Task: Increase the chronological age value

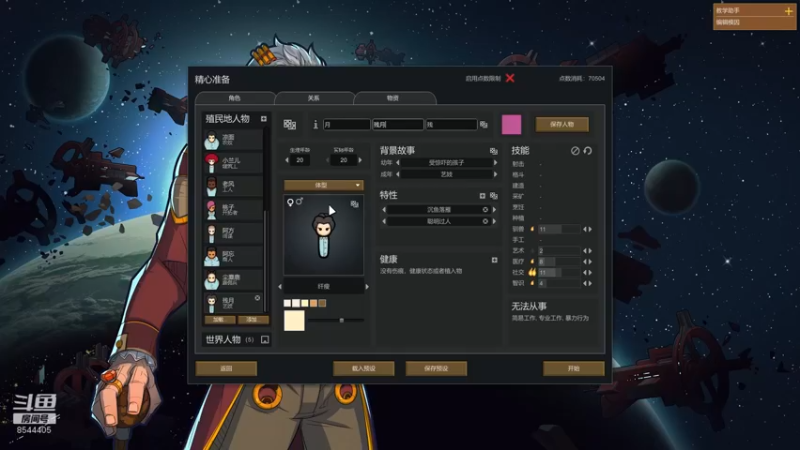Action: point(360,160)
